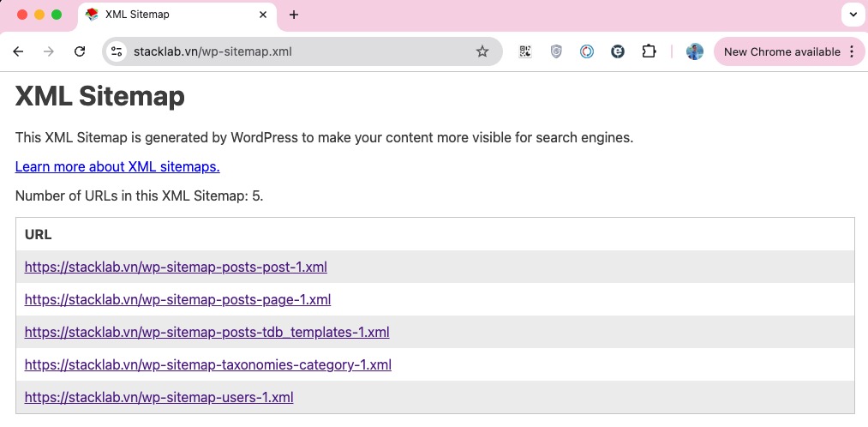
Task: Open the wp-sitemap-taxonomies-category-1.xml link
Action: pyautogui.click(x=208, y=365)
